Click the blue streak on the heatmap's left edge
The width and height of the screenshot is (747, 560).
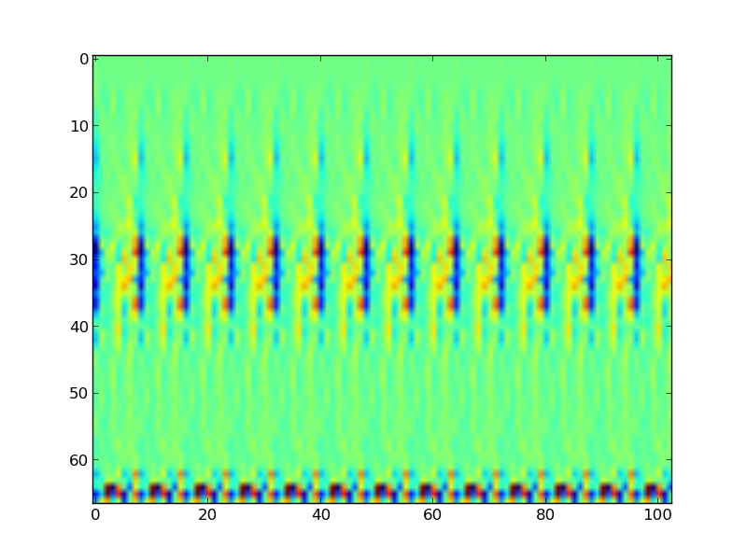tap(95, 275)
